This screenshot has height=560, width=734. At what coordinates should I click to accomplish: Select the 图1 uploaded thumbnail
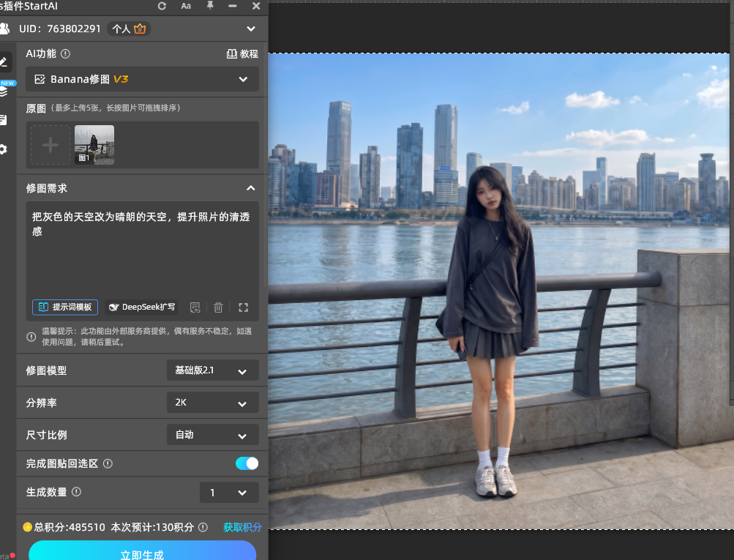click(x=94, y=145)
